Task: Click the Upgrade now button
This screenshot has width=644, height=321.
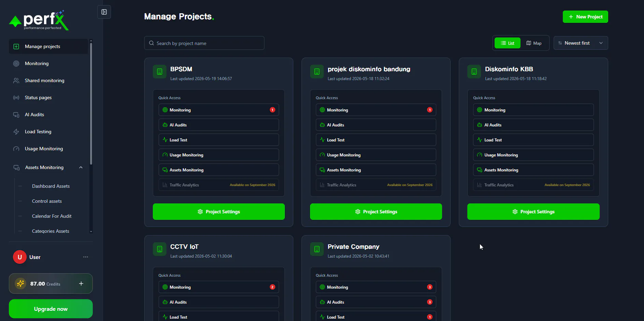Action: 51,309
